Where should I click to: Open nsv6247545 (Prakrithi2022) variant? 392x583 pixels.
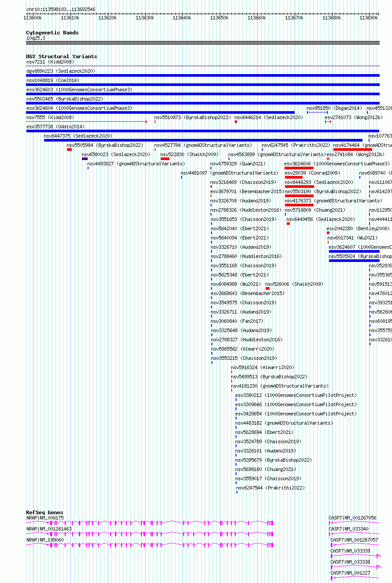[296, 145]
